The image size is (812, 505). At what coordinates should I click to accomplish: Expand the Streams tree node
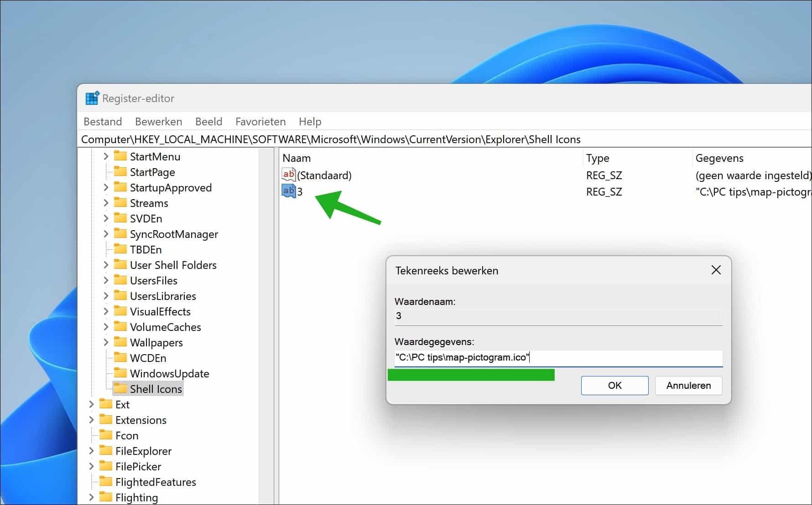[x=106, y=203]
